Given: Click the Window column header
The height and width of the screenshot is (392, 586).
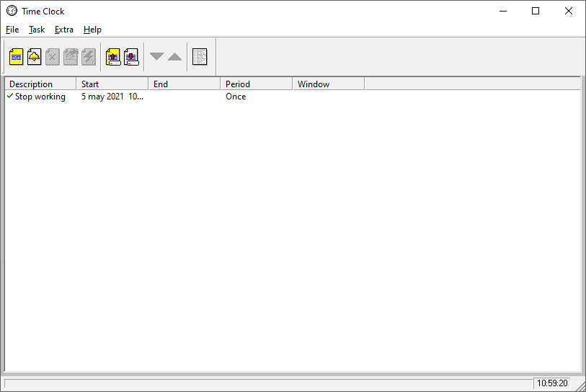Looking at the screenshot, I should [x=329, y=84].
